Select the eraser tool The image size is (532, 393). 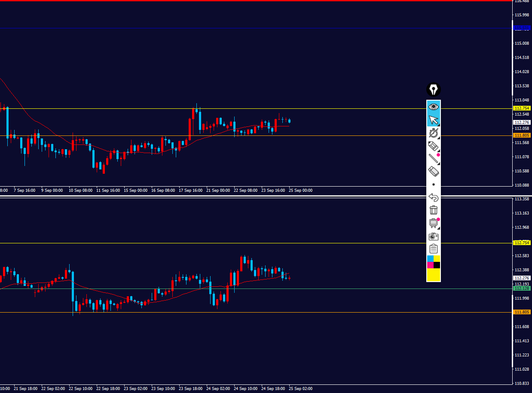(x=434, y=172)
